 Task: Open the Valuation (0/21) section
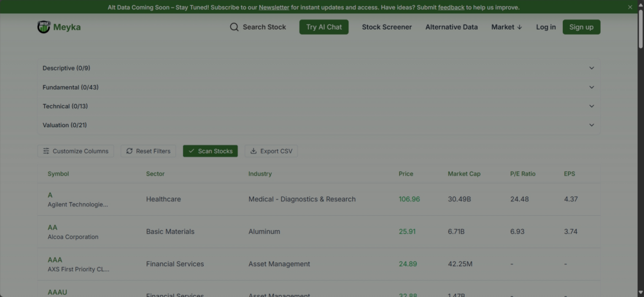tap(318, 125)
